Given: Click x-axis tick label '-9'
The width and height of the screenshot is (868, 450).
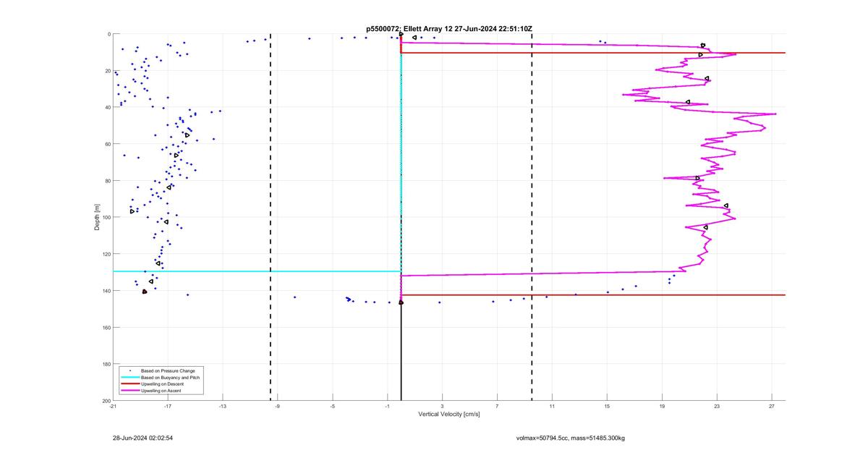Looking at the screenshot, I should tap(278, 406).
